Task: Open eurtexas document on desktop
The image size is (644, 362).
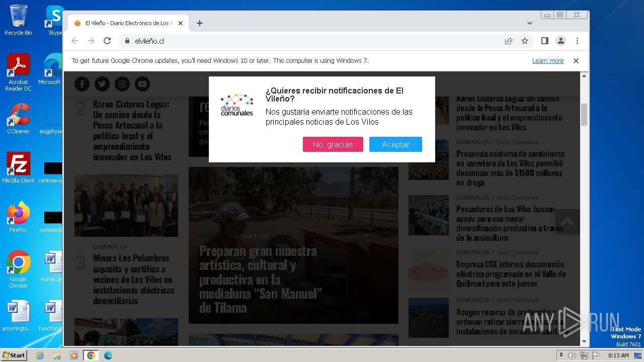Action: 52,266
